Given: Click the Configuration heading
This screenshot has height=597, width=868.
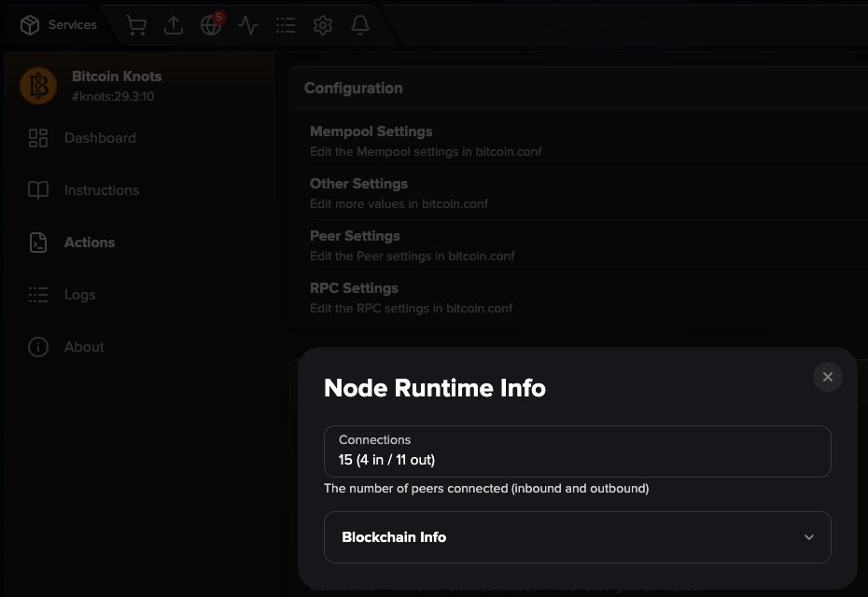Looking at the screenshot, I should [353, 89].
